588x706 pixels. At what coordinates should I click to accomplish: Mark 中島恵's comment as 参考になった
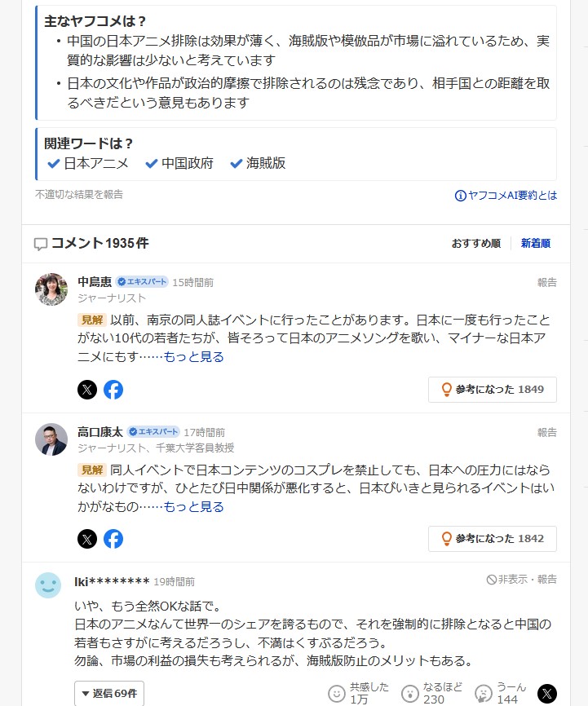(493, 390)
